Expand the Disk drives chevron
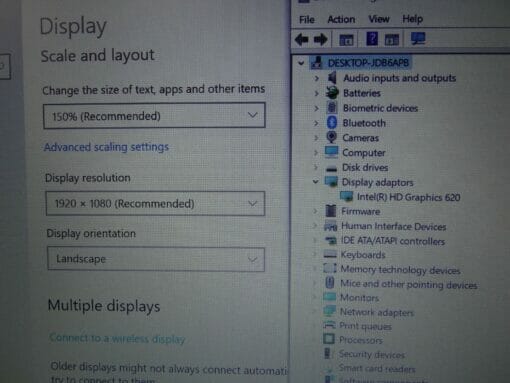 click(x=316, y=167)
